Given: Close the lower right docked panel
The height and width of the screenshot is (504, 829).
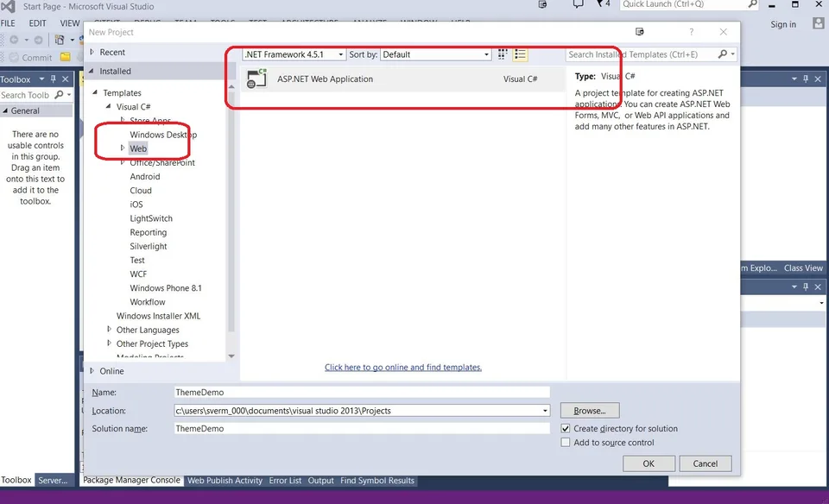Looking at the screenshot, I should point(818,287).
